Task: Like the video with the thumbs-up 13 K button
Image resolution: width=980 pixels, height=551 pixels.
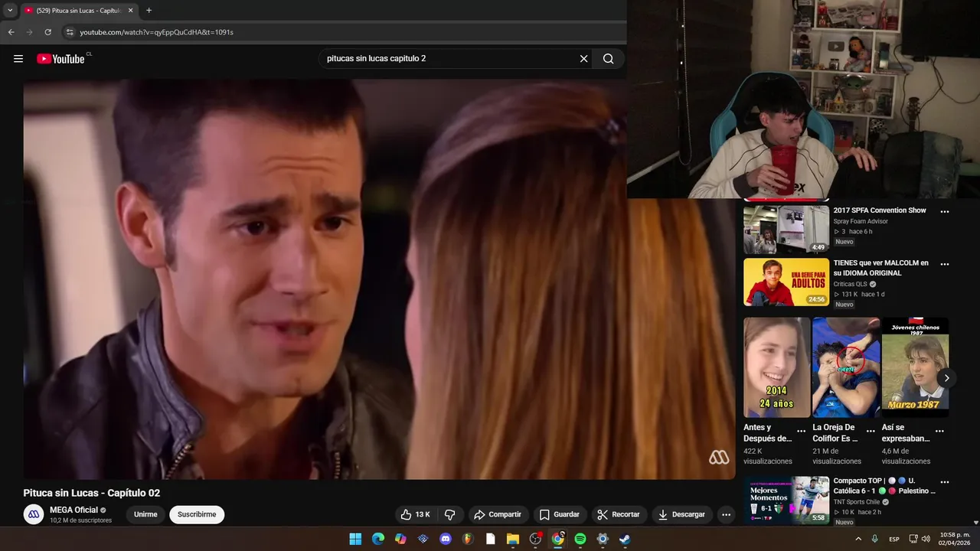Action: 416,514
